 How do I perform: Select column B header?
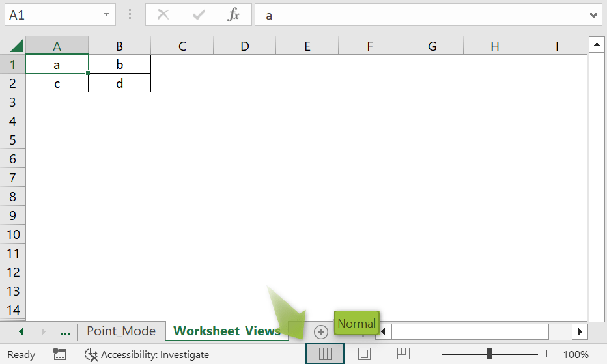coord(120,46)
